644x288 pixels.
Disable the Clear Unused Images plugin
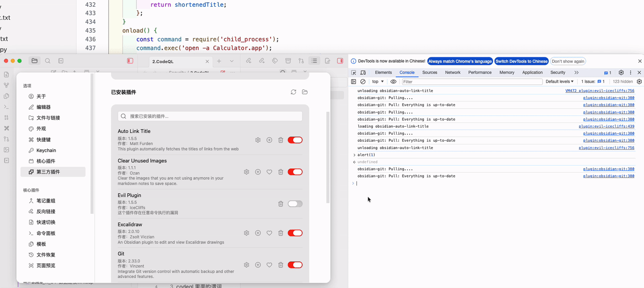295,172
